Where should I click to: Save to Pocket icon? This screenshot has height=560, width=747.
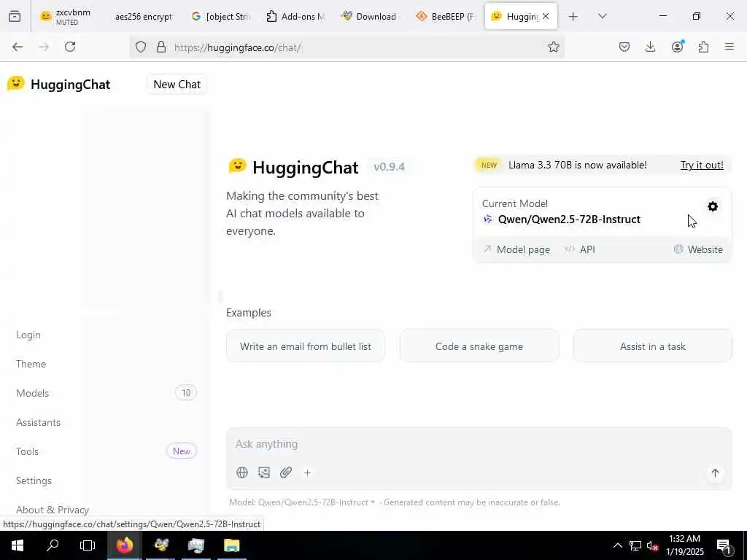(x=624, y=47)
